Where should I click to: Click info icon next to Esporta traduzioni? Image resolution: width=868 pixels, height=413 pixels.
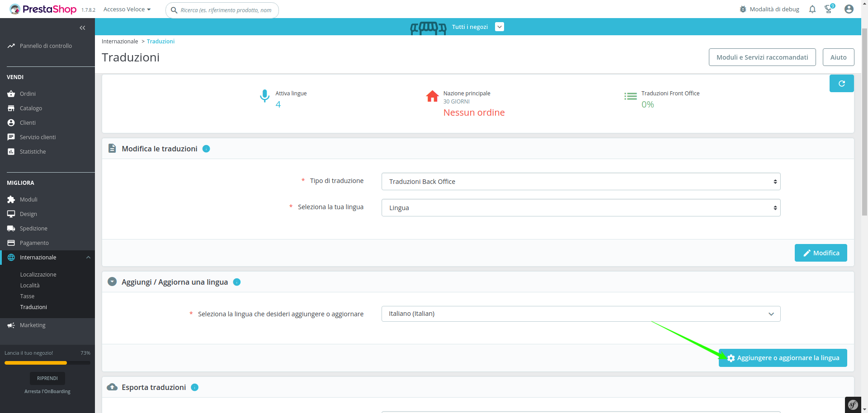tap(195, 387)
